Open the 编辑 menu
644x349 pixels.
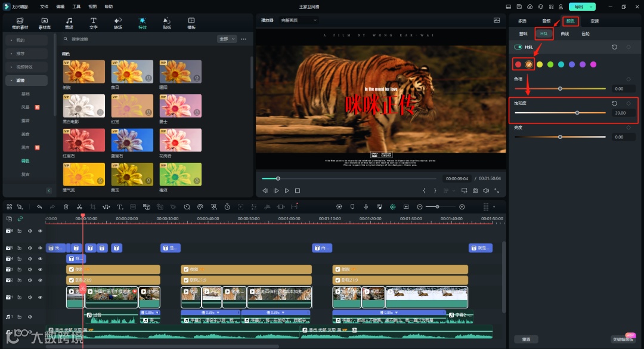pyautogui.click(x=60, y=7)
